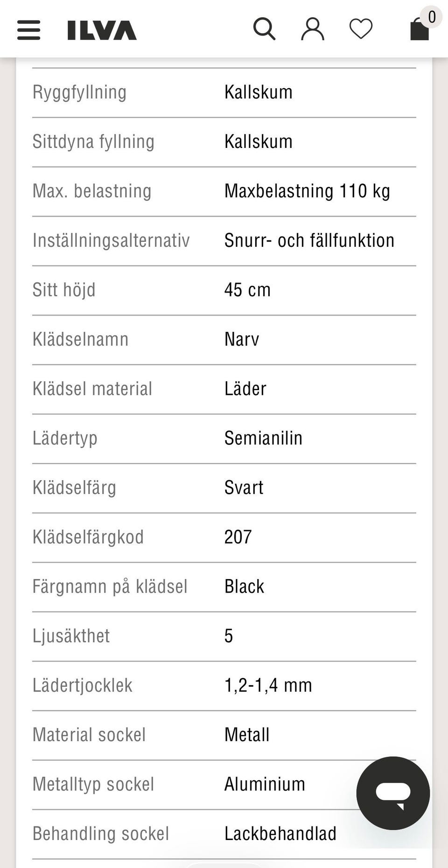Open the wishlist heart icon

(360, 29)
